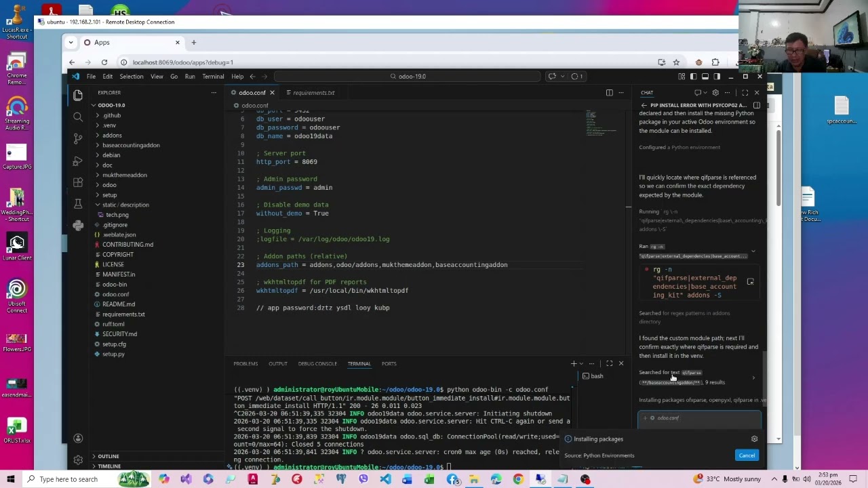Open notification settings gear for Installing packages

754,439
